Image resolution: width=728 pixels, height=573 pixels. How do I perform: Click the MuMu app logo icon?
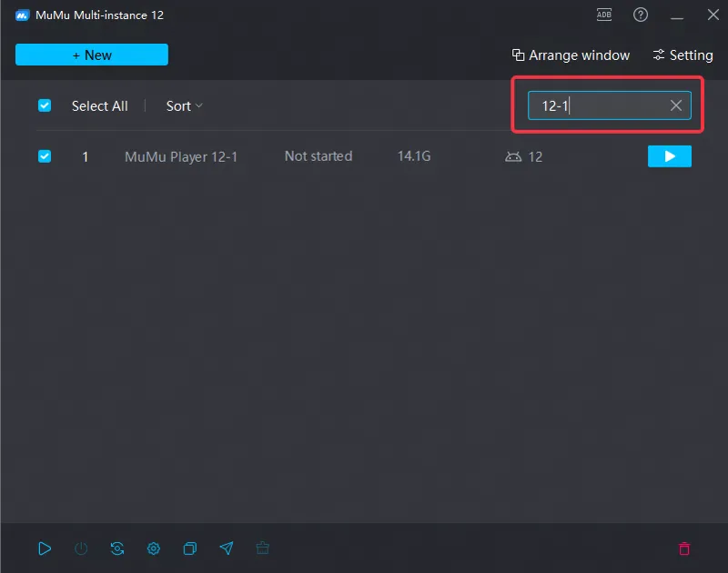[x=22, y=15]
